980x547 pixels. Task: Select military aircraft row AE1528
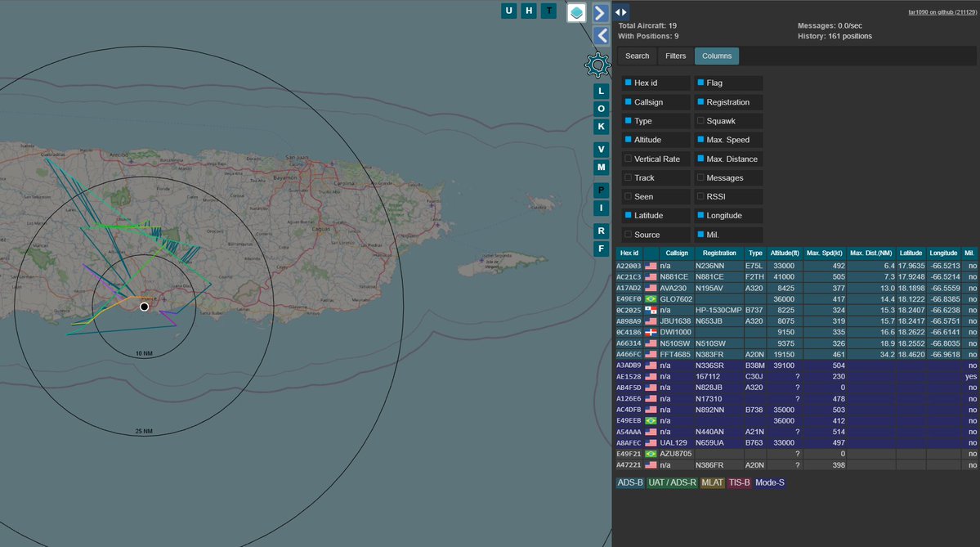[x=797, y=376]
